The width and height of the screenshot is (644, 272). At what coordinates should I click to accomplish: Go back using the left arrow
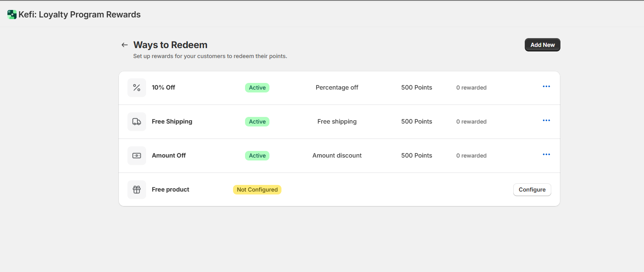(125, 45)
